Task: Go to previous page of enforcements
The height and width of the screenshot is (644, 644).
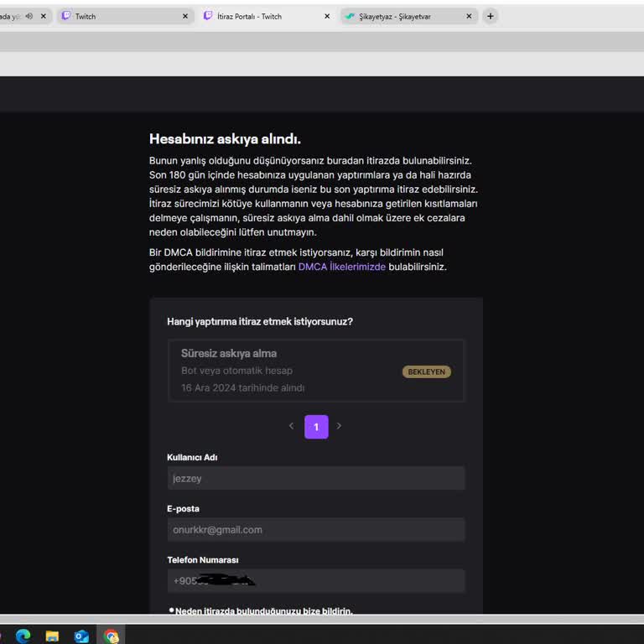Action: tap(291, 426)
